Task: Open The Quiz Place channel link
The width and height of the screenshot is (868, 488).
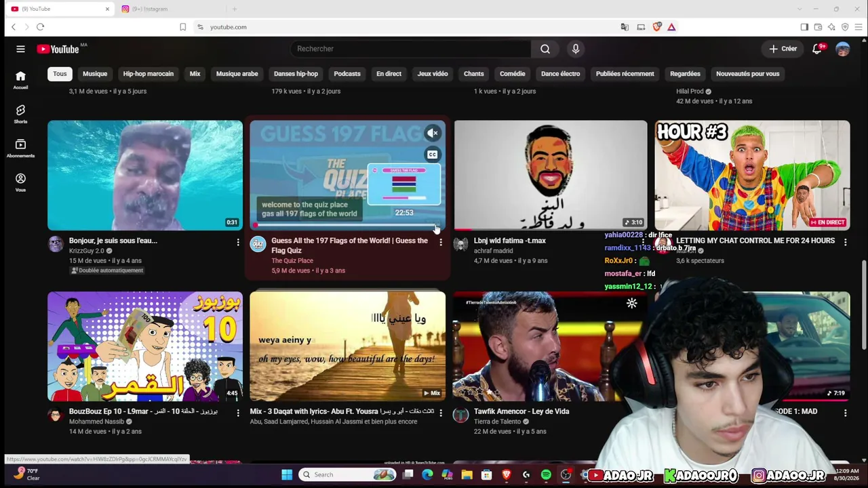Action: pyautogui.click(x=292, y=261)
